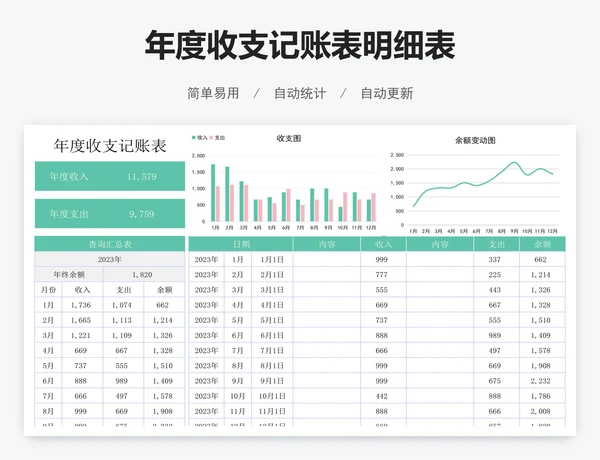Select the 1,221 income cell for 3月
The height and width of the screenshot is (460, 600).
(x=81, y=336)
